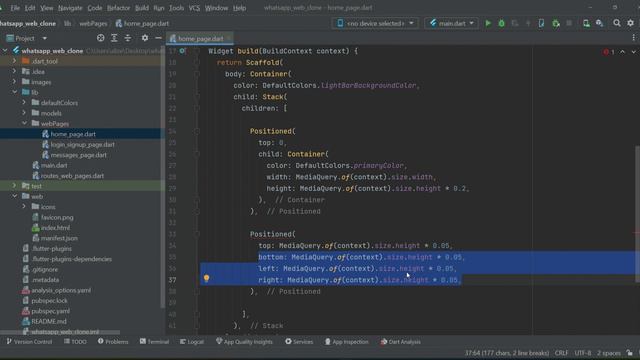This screenshot has width=640, height=360.
Task: Open the Build menu
Action: 142,8
